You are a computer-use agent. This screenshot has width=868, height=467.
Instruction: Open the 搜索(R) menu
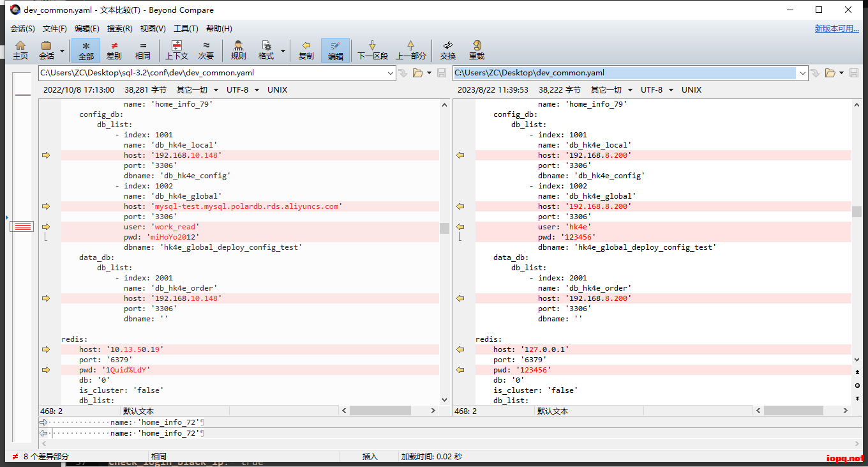click(x=119, y=28)
